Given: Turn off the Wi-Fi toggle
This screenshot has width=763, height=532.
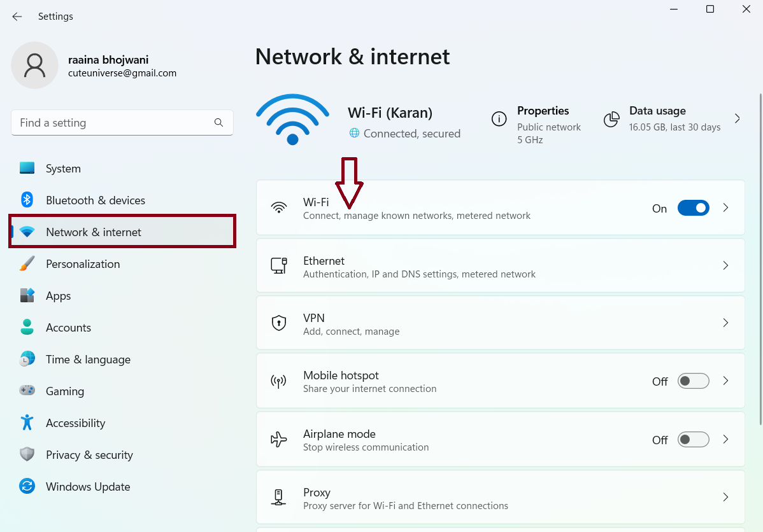Looking at the screenshot, I should pos(693,208).
